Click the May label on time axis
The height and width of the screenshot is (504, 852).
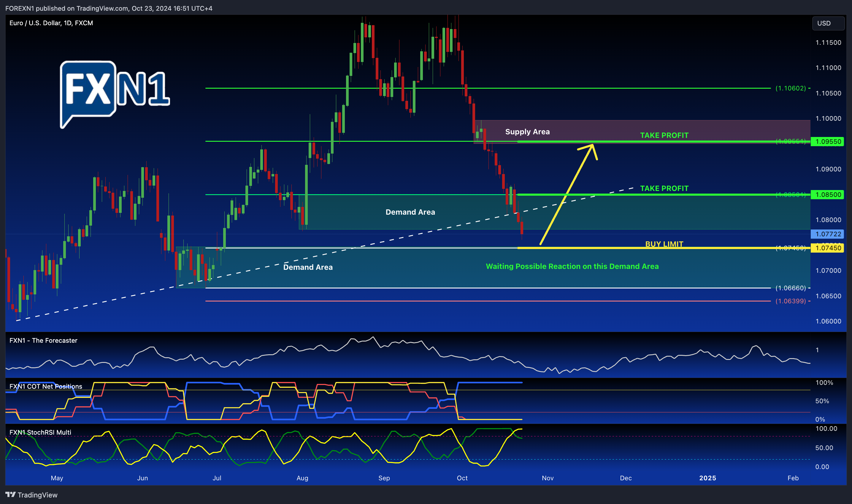(x=57, y=478)
